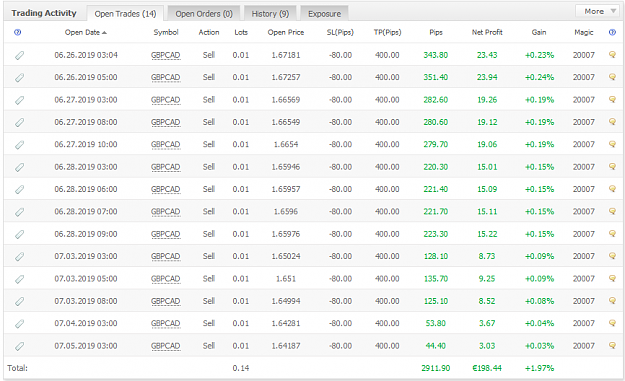This screenshot has width=625, height=381.
Task: Sort by the Pips column header
Action: 436,32
